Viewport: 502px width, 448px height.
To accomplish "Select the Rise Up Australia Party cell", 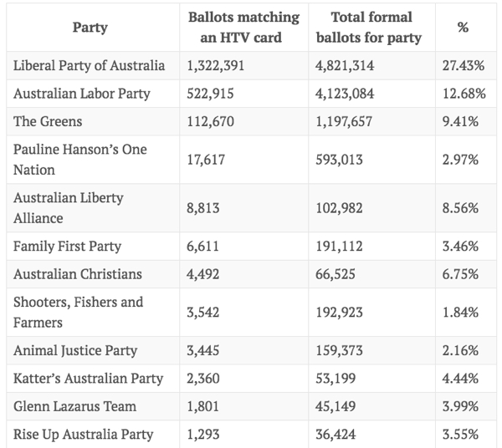I will click(83, 434).
